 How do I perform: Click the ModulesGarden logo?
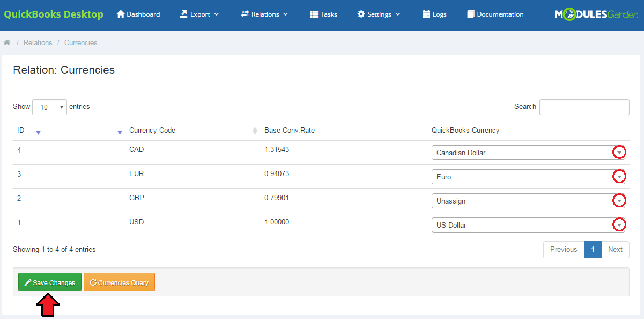click(x=596, y=15)
